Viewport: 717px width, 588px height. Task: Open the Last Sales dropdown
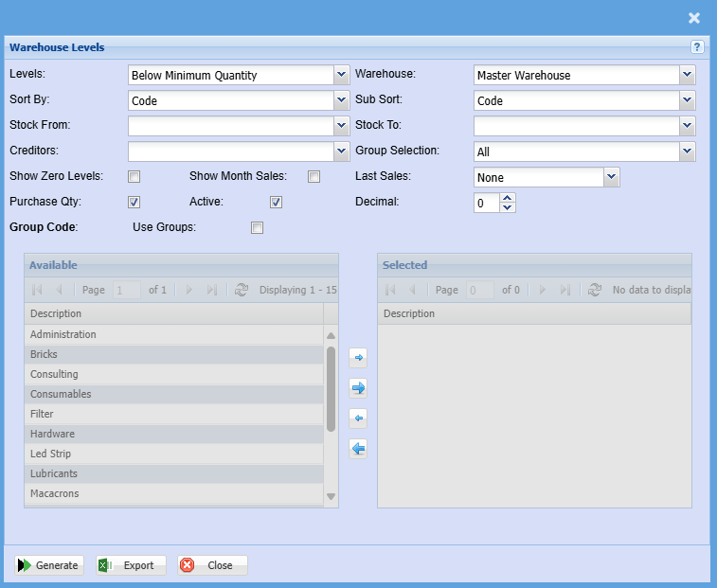(x=611, y=176)
